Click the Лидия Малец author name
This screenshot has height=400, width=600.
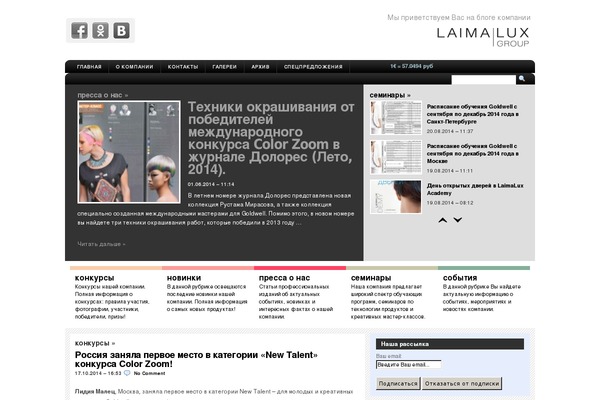pos(95,392)
